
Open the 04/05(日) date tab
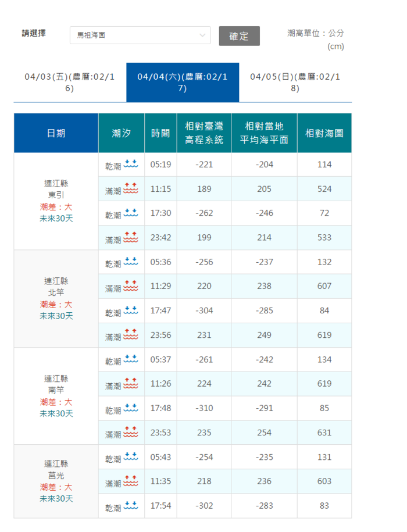coord(295,83)
